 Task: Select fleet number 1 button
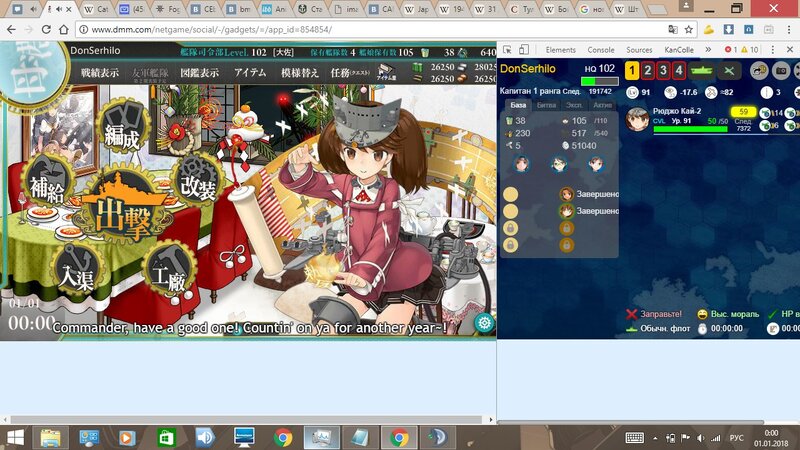click(x=632, y=70)
